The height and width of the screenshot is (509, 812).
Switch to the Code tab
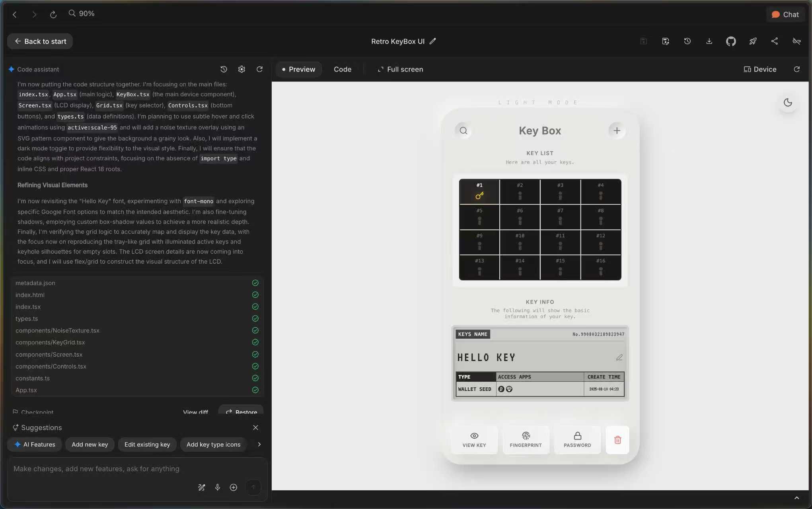[x=342, y=69]
